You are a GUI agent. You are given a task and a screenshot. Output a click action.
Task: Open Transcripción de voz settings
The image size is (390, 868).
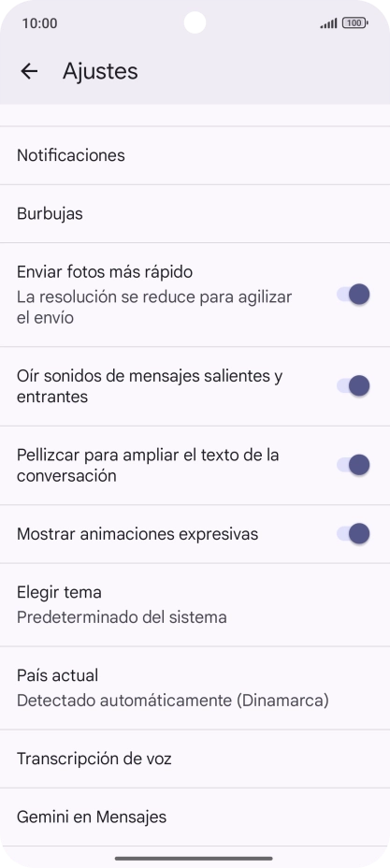pyautogui.click(x=195, y=759)
